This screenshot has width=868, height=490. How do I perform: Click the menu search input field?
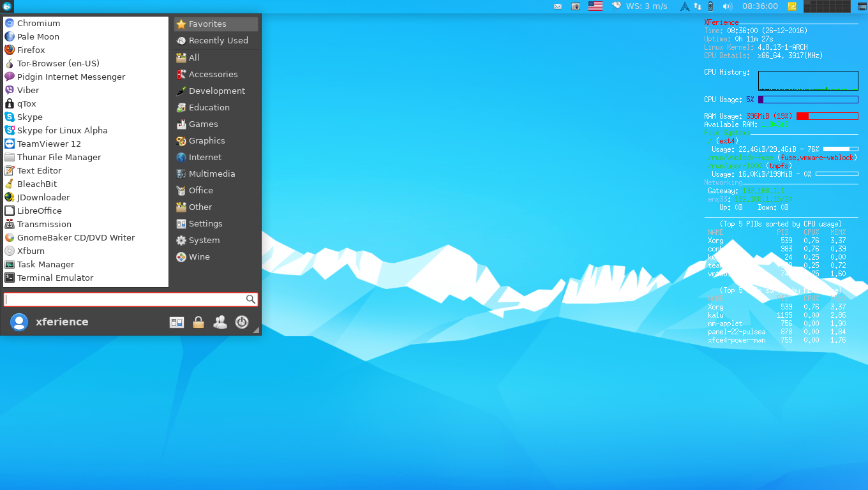pyautogui.click(x=124, y=299)
